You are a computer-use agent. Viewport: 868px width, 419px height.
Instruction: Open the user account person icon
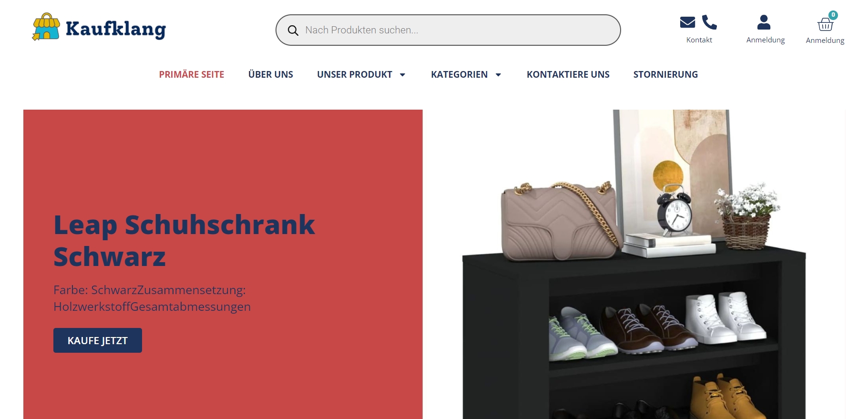pos(764,22)
